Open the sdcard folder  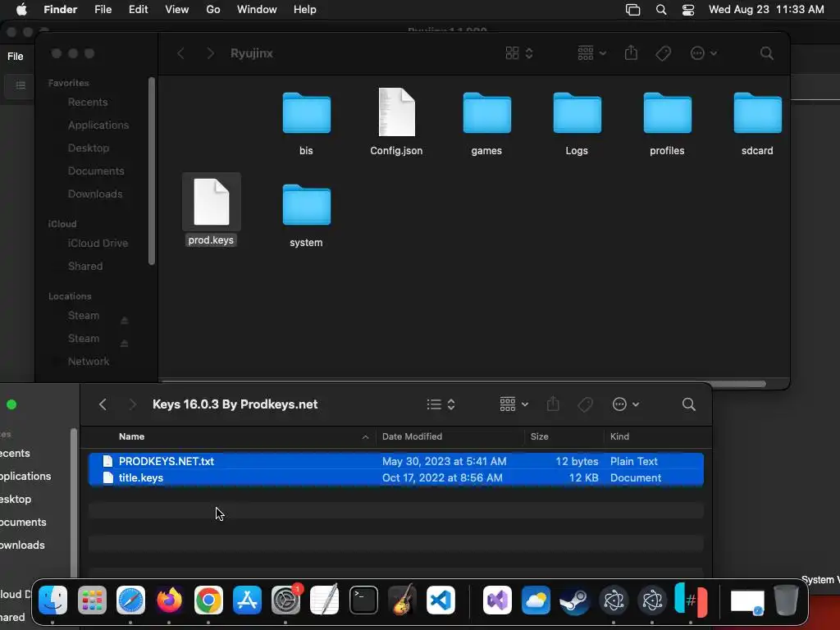(x=757, y=113)
